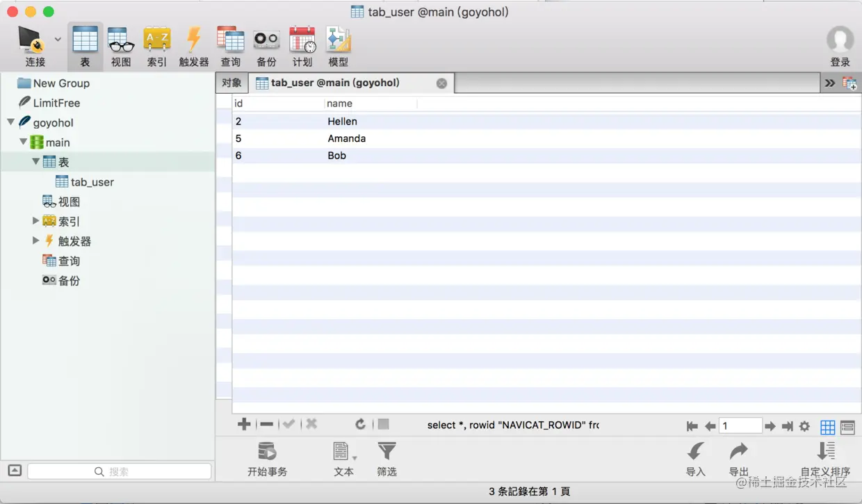Open the 连接 connection tool
Screen dimensions: 862x504
click(33, 46)
